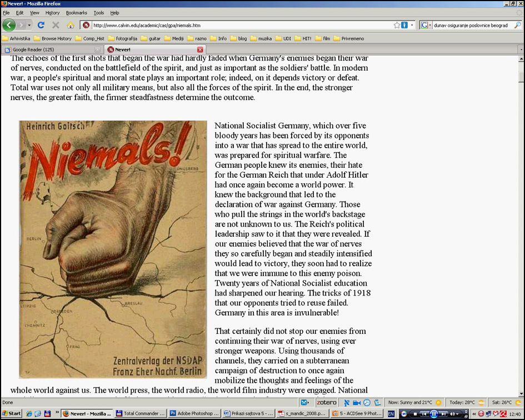This screenshot has height=420, width=525.
Task: Click the Start button
Action: [11, 413]
